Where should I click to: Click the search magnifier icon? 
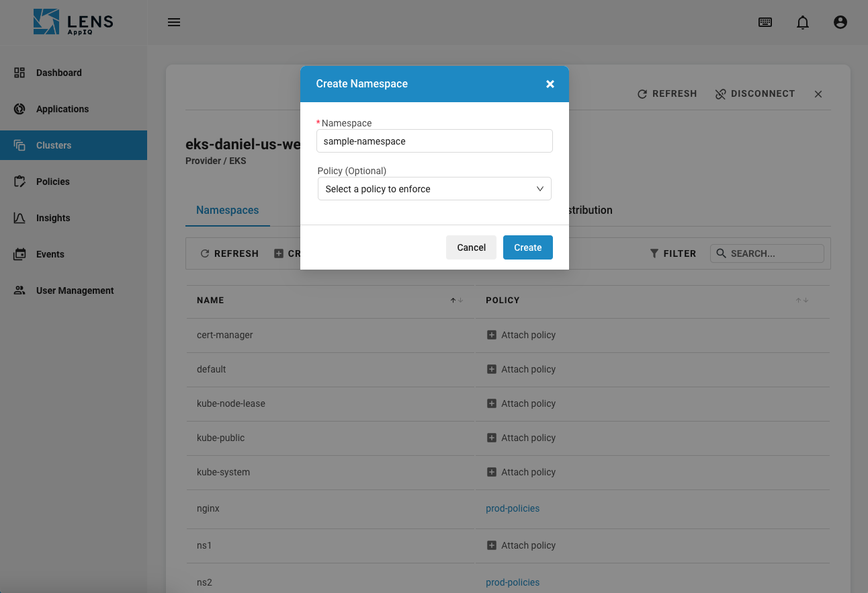click(722, 253)
